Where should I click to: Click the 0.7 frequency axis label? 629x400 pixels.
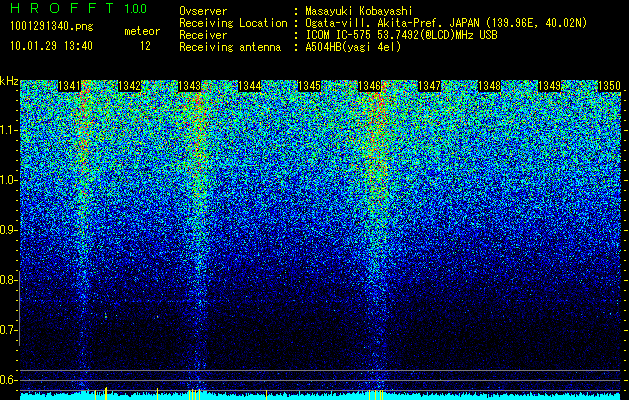point(9,330)
